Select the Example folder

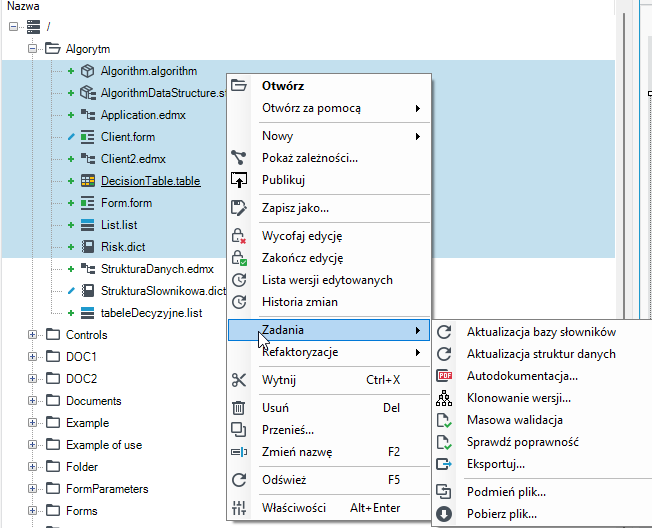click(87, 423)
